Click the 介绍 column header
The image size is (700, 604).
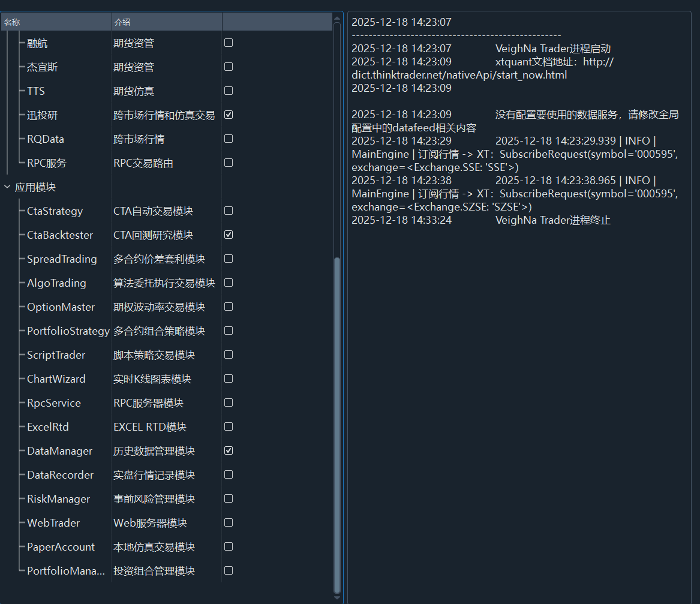click(166, 22)
